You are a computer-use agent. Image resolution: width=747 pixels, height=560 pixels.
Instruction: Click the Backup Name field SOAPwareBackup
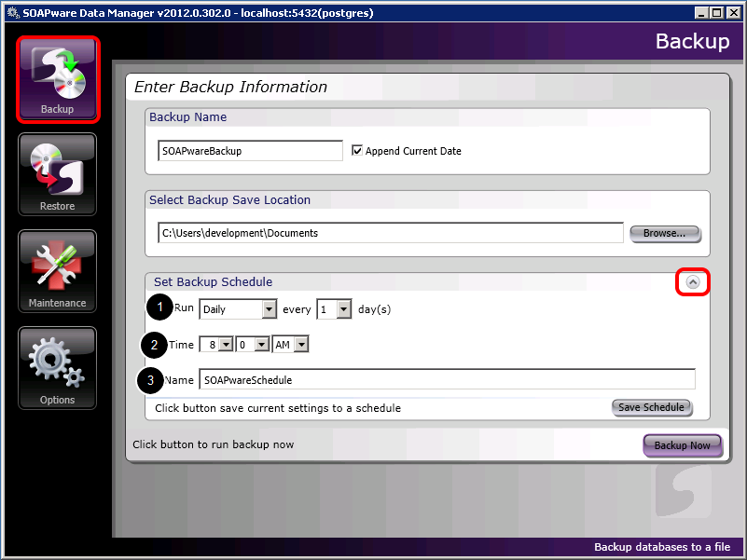click(250, 150)
